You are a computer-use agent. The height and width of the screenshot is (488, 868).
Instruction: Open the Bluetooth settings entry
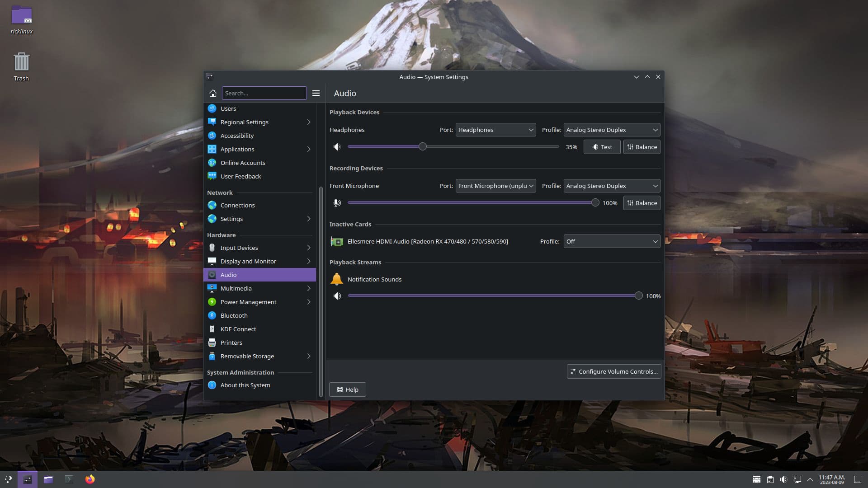(234, 315)
